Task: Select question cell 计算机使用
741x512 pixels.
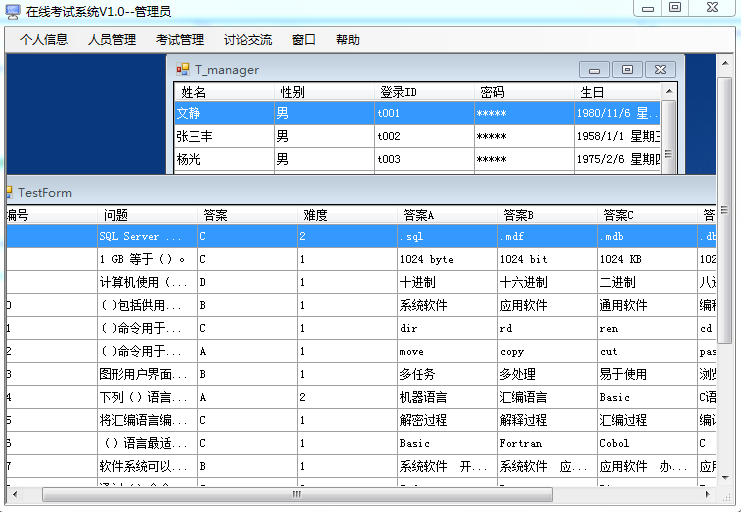Action: pos(147,282)
